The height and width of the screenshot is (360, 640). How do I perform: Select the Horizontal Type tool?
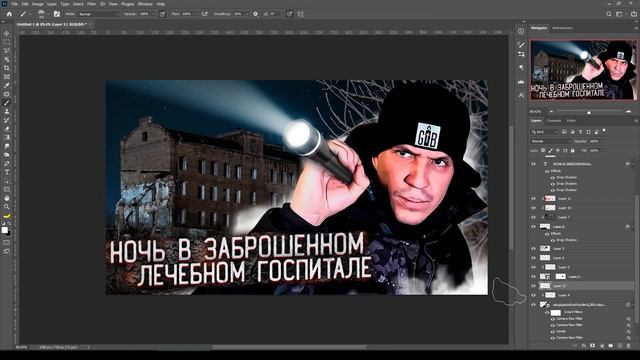(x=7, y=172)
